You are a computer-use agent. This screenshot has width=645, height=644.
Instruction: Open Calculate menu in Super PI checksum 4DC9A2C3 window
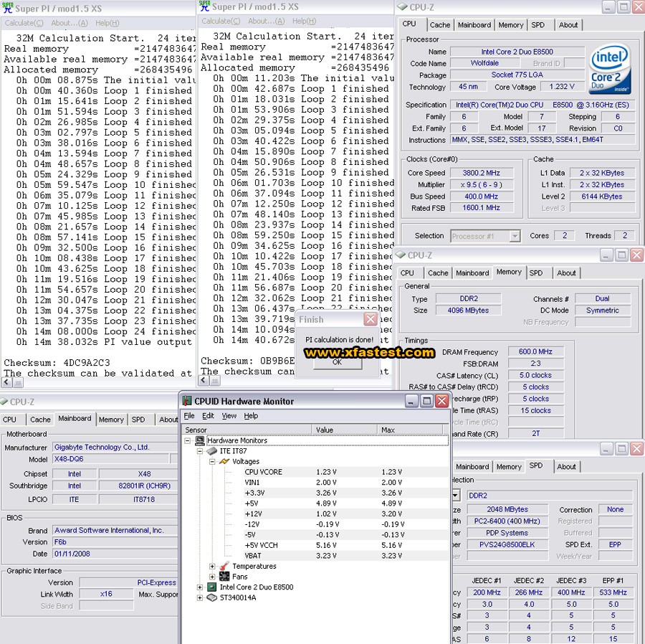coord(24,23)
